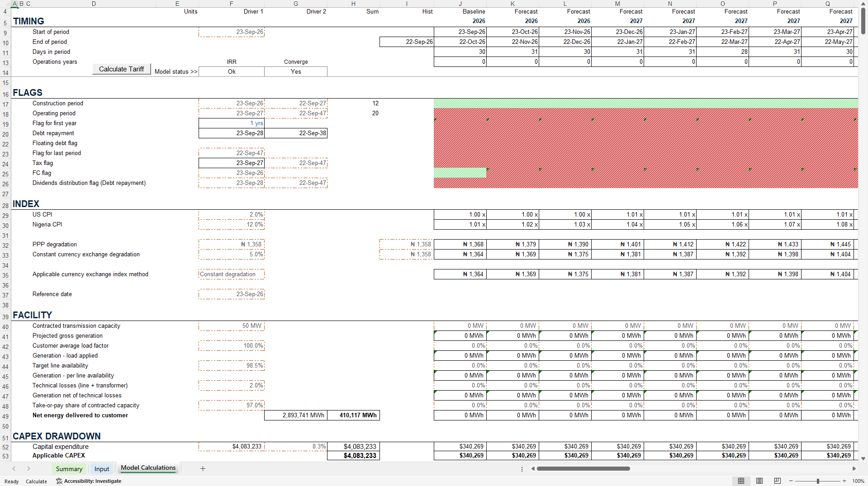Click the Flag for first year 1 yrs cell
Viewport: 868px width, 486px height.
coord(232,123)
